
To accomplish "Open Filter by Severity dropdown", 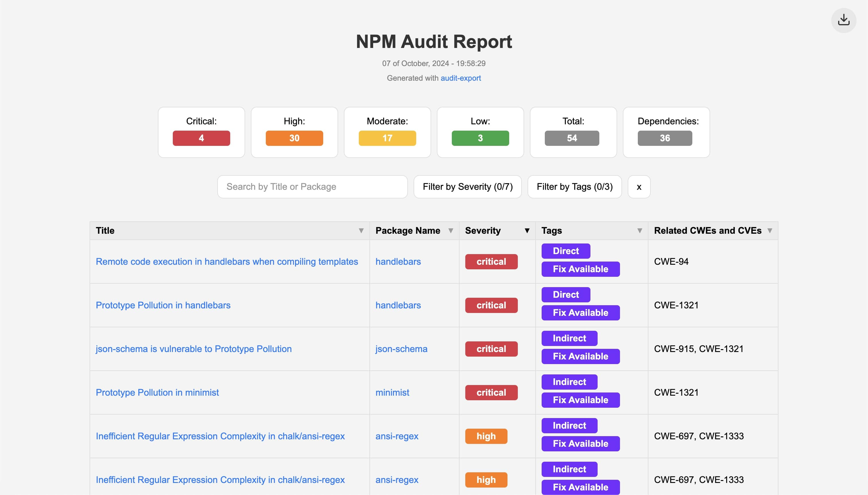I will [467, 187].
